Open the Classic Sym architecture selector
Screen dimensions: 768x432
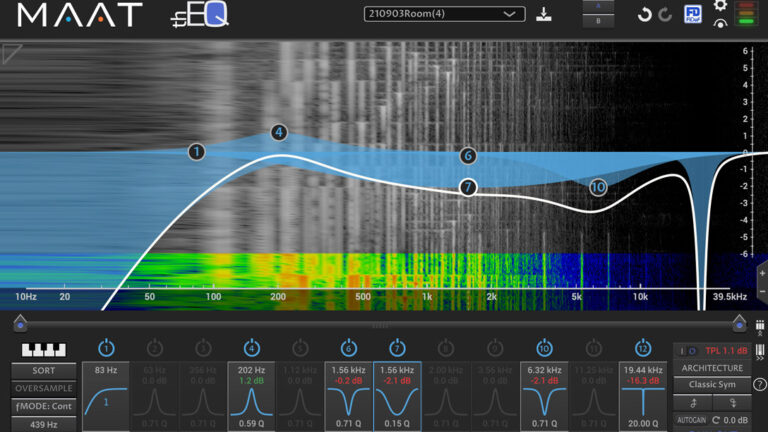click(712, 384)
